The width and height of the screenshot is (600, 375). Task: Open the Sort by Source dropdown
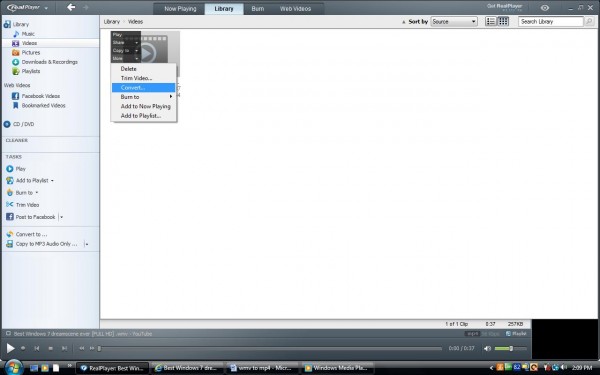pyautogui.click(x=454, y=21)
